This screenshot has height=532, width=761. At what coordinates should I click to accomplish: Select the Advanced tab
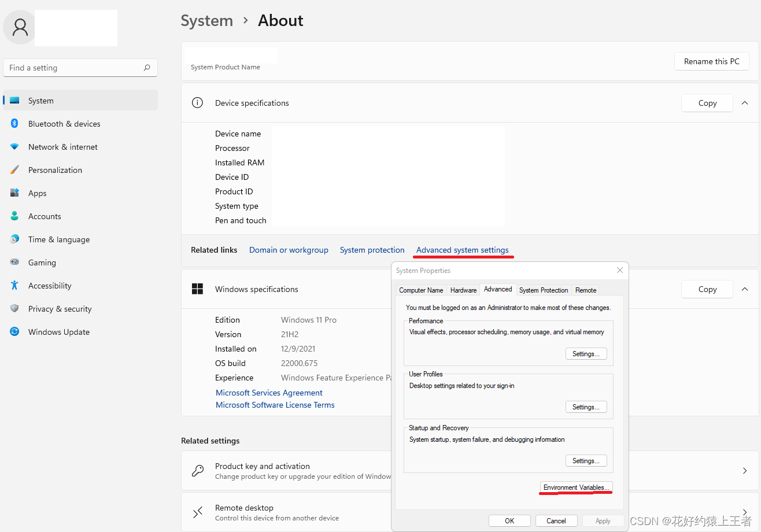click(498, 289)
